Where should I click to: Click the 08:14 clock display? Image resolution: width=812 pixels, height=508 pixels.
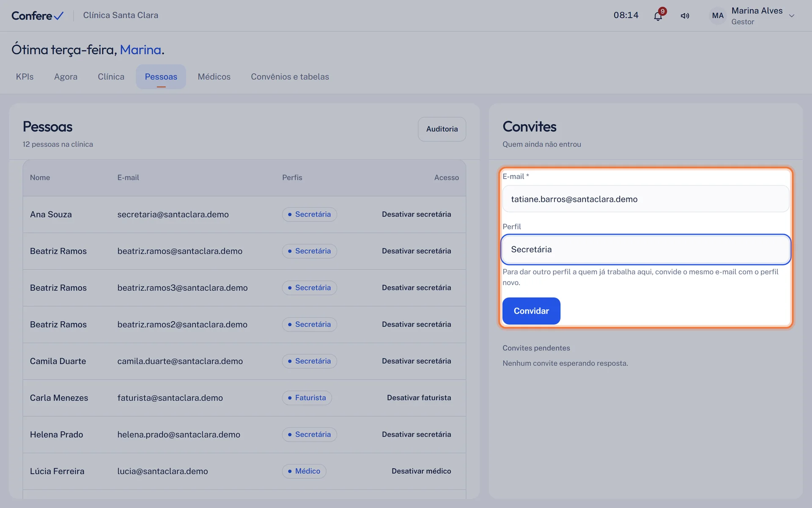click(x=626, y=15)
